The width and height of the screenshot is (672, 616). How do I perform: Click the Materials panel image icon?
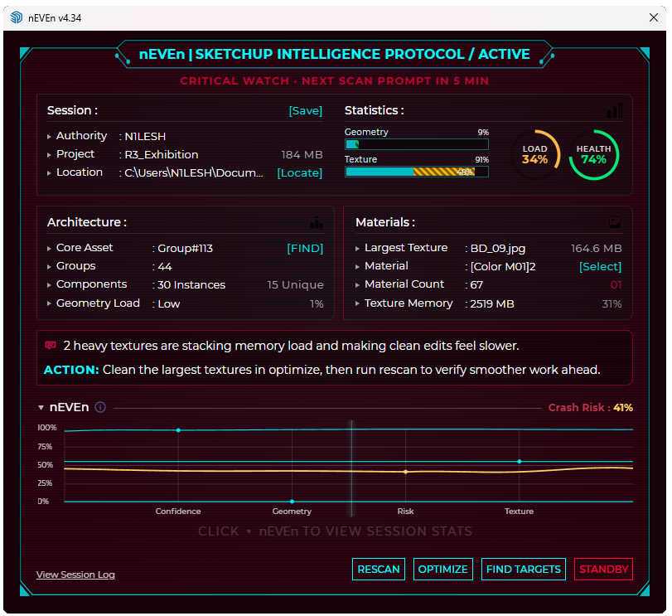click(x=615, y=222)
